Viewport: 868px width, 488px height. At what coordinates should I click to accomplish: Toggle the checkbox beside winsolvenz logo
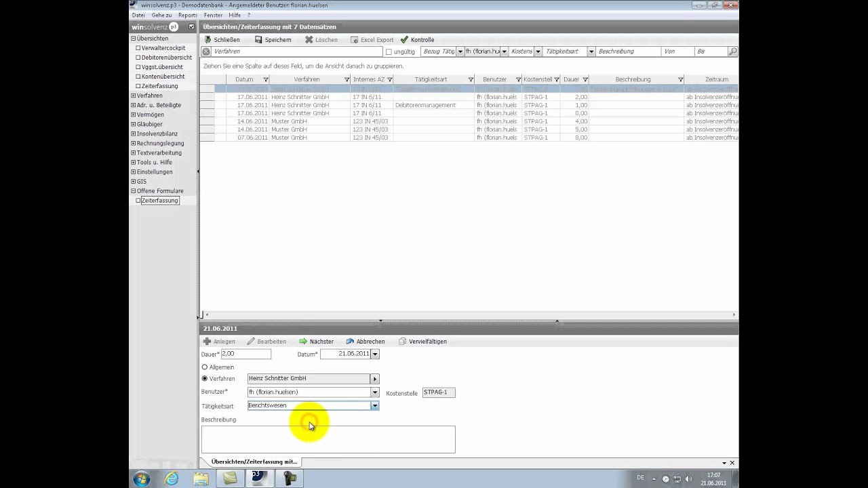[191, 27]
